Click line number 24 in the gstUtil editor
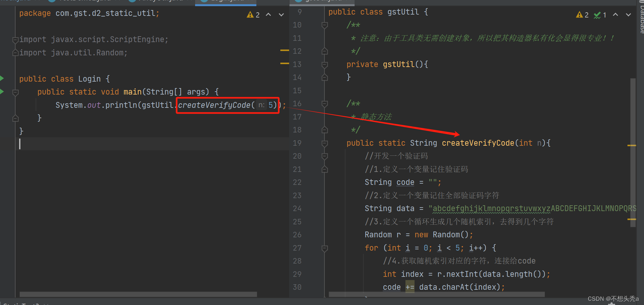Screen dimensions: 644x305 (297, 209)
